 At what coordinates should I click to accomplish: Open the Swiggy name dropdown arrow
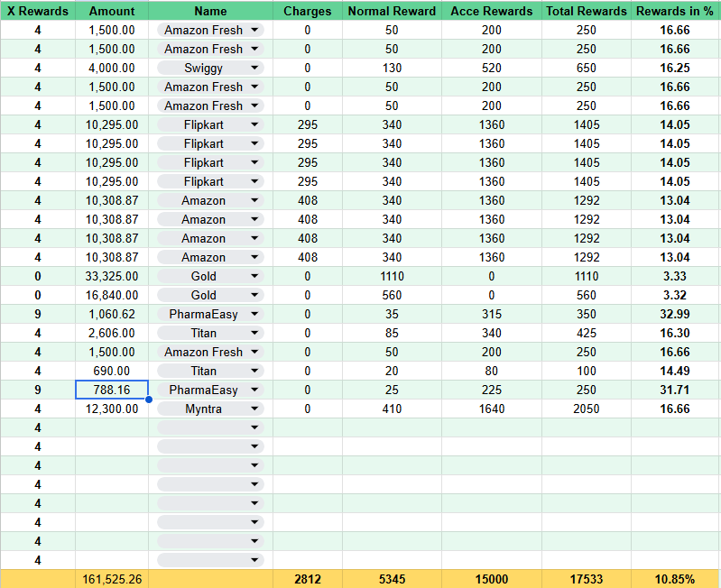[x=254, y=68]
